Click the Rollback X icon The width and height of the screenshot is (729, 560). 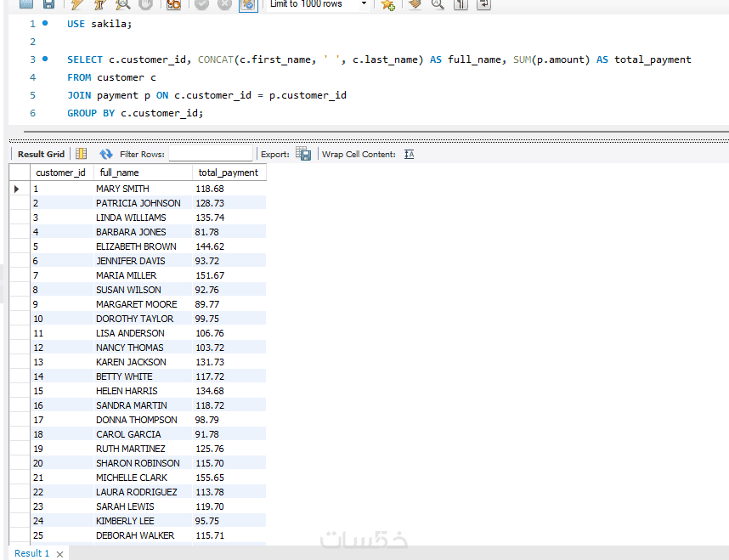click(224, 4)
